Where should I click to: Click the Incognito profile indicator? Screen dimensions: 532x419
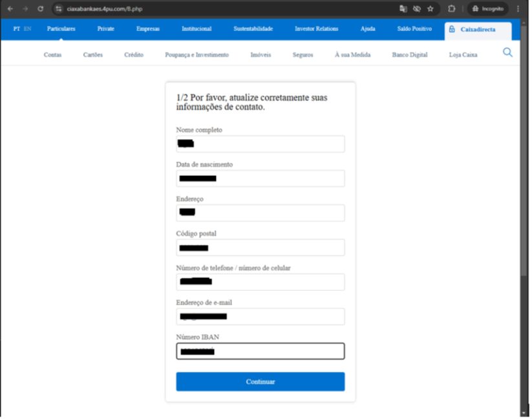pyautogui.click(x=488, y=9)
